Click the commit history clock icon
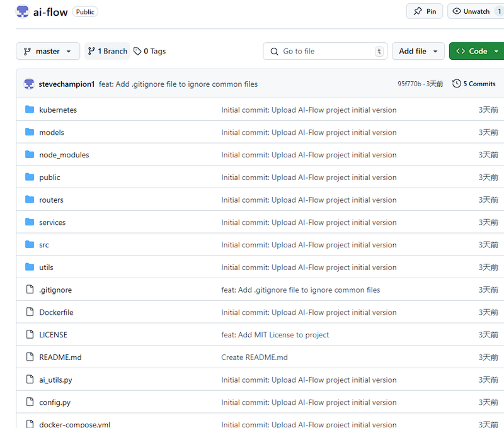The image size is (504, 428). click(x=456, y=84)
